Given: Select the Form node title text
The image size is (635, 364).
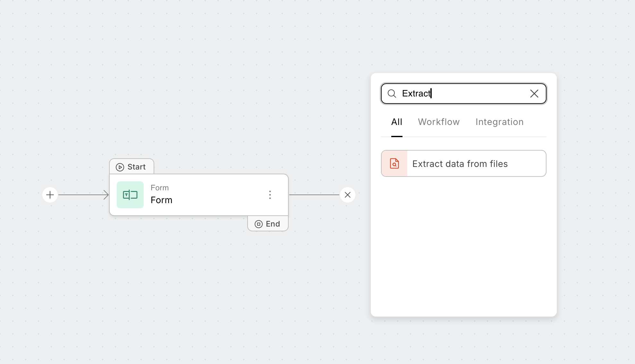Looking at the screenshot, I should point(162,200).
